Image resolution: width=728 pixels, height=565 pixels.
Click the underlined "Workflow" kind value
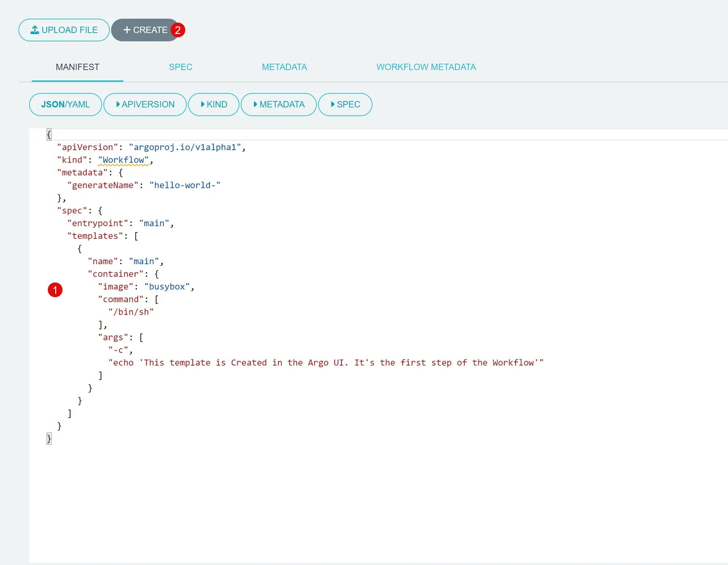[123, 160]
